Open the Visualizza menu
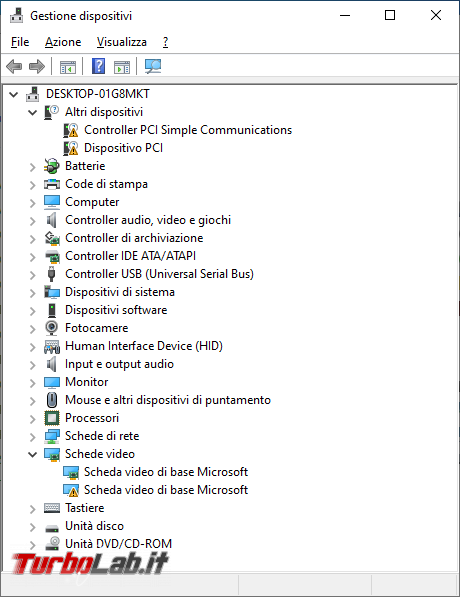Image resolution: width=461 pixels, height=597 pixels. pos(122,42)
